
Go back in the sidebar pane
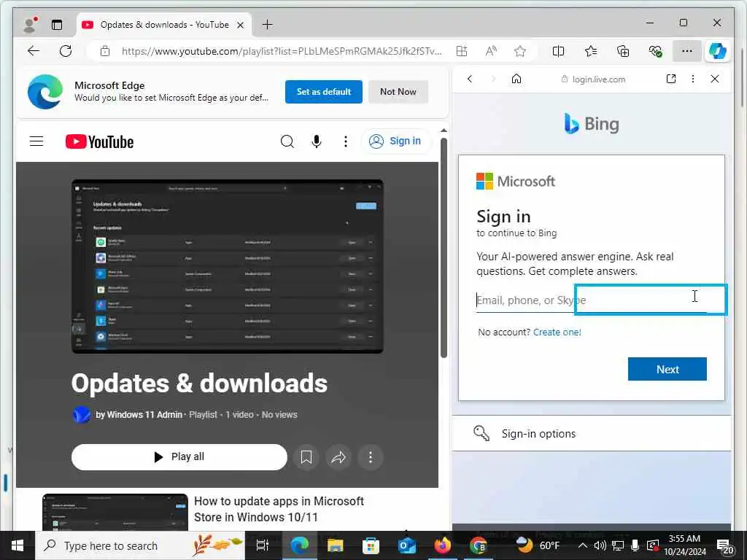pos(470,79)
